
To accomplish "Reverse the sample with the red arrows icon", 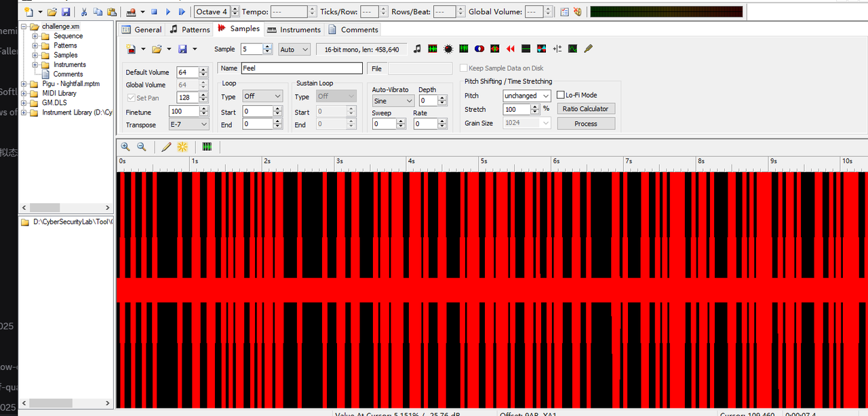I will 510,49.
